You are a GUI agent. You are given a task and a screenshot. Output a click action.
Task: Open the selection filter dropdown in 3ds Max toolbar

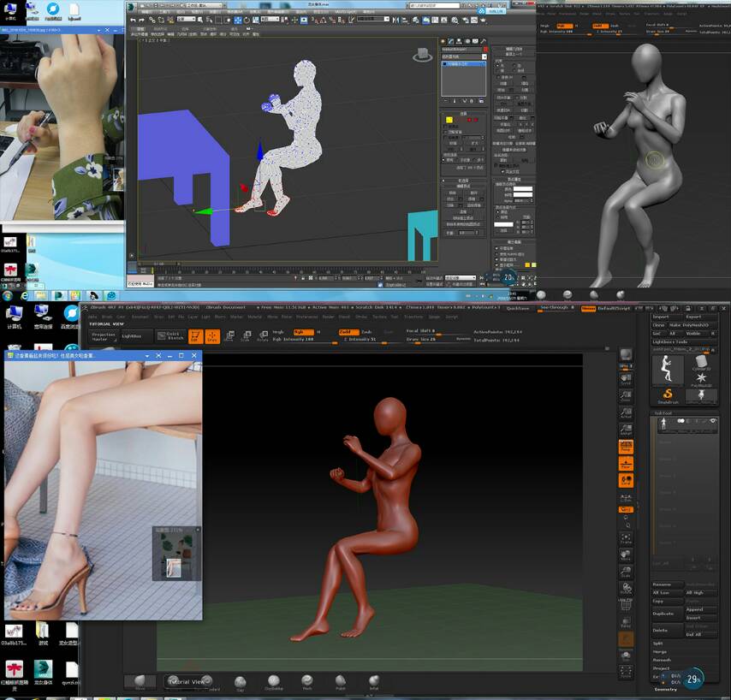pos(186,19)
